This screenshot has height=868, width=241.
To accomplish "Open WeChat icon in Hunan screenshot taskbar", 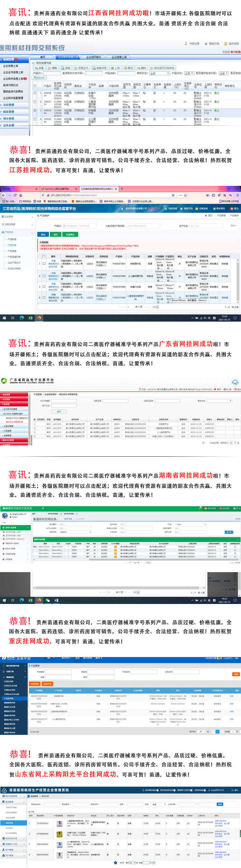I will (x=48, y=600).
